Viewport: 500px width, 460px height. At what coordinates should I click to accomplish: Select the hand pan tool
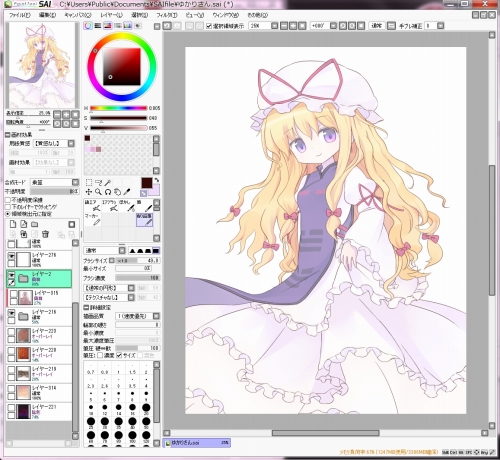117,192
